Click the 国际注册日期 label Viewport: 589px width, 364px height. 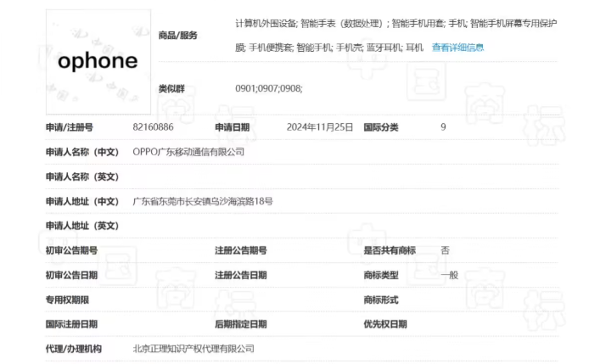[71, 324]
